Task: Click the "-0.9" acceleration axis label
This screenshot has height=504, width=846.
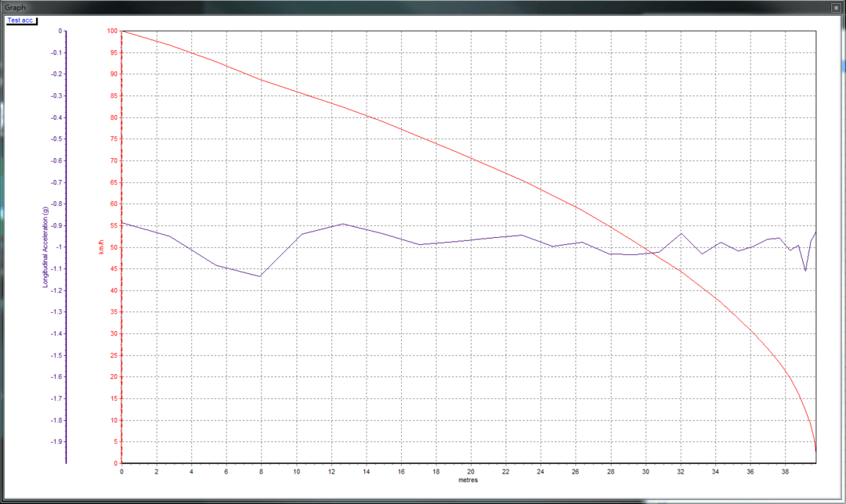Action: (x=56, y=226)
